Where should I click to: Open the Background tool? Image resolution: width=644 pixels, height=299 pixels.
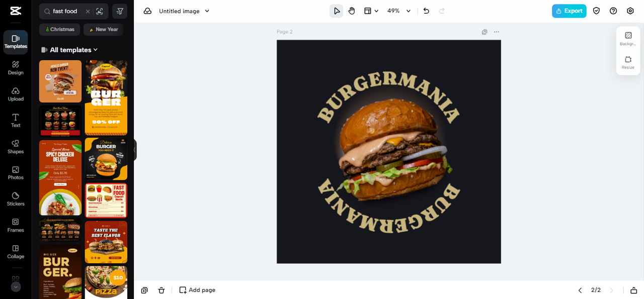tap(628, 39)
